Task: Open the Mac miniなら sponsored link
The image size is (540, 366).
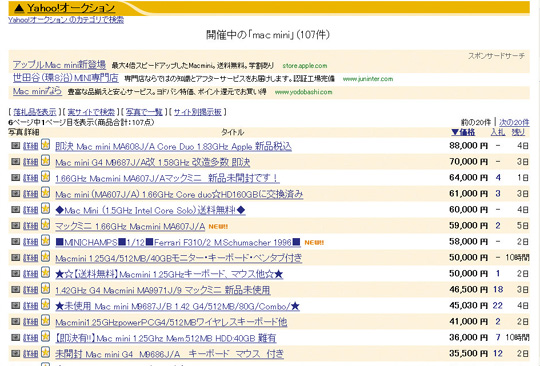Action: tap(37, 91)
